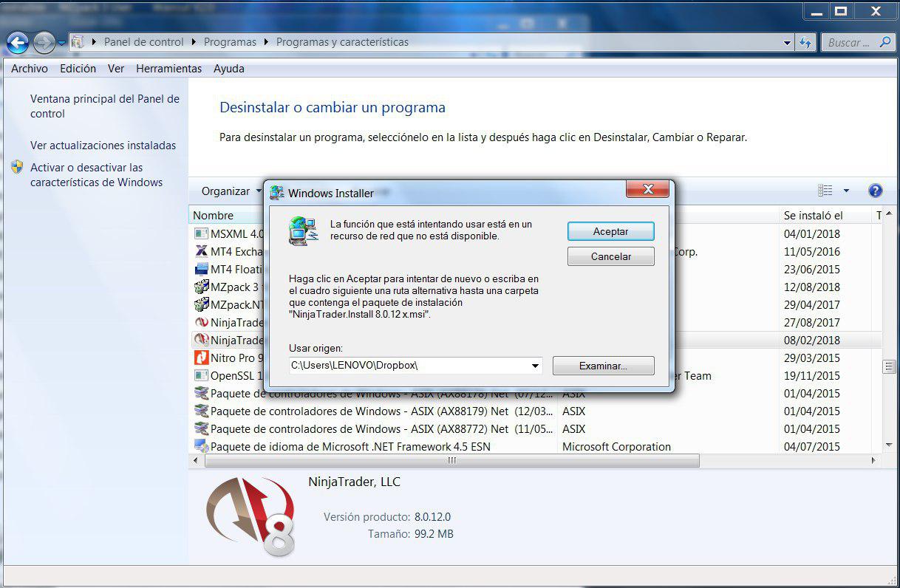Open the address bar history dropdown
The image size is (900, 588).
788,43
